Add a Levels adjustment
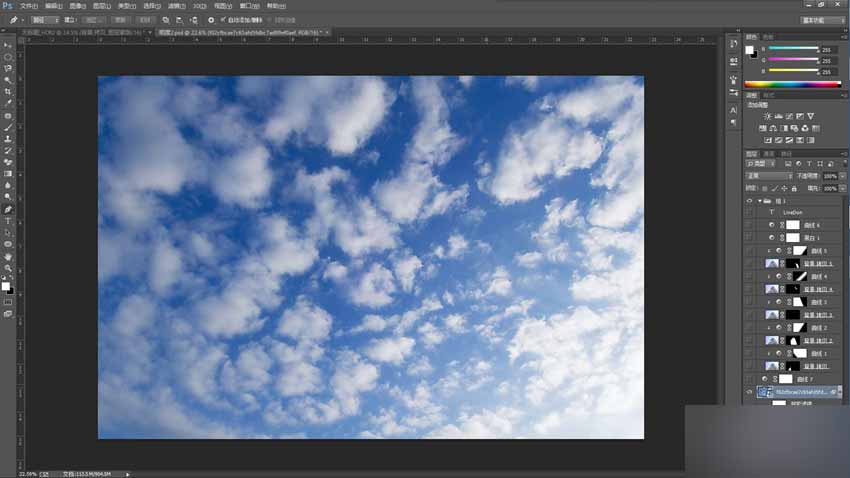850x478 pixels. tap(778, 116)
